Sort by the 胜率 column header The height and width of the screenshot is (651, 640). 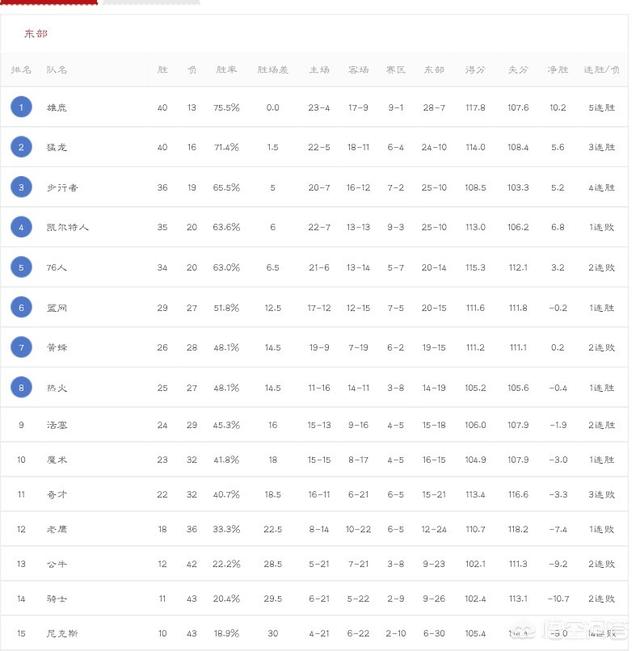226,70
